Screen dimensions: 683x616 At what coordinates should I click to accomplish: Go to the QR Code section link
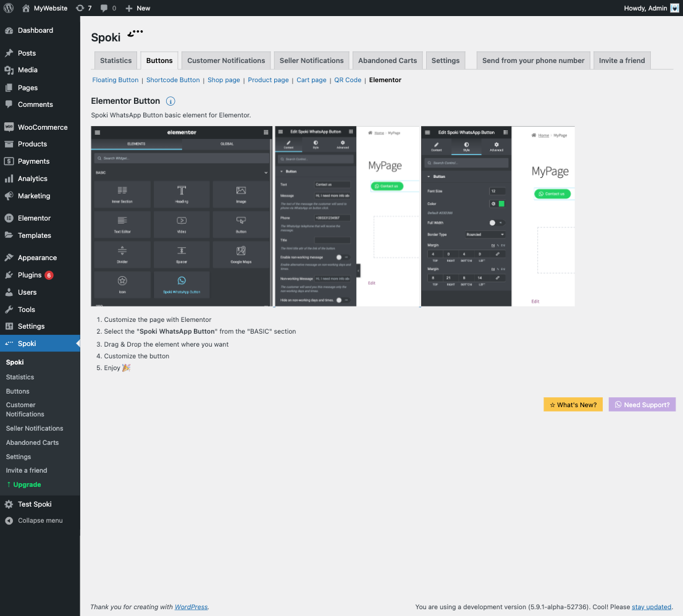pyautogui.click(x=348, y=80)
